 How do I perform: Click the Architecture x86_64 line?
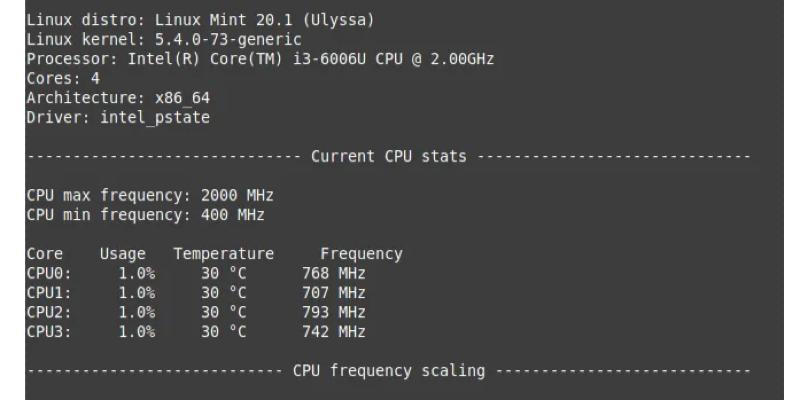click(118, 98)
